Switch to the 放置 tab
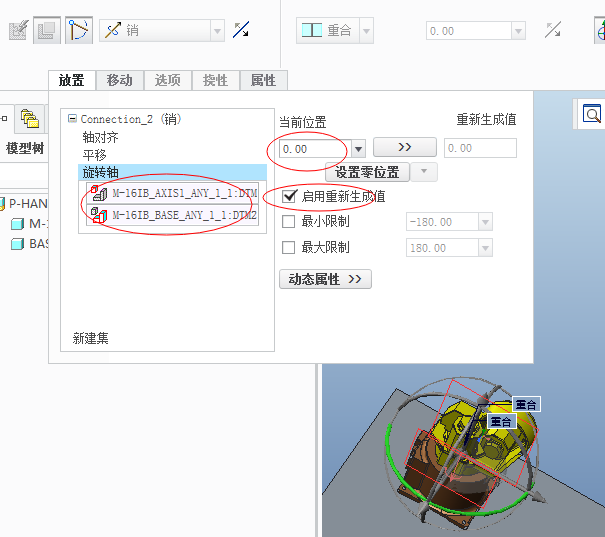605x537 pixels. (x=72, y=80)
